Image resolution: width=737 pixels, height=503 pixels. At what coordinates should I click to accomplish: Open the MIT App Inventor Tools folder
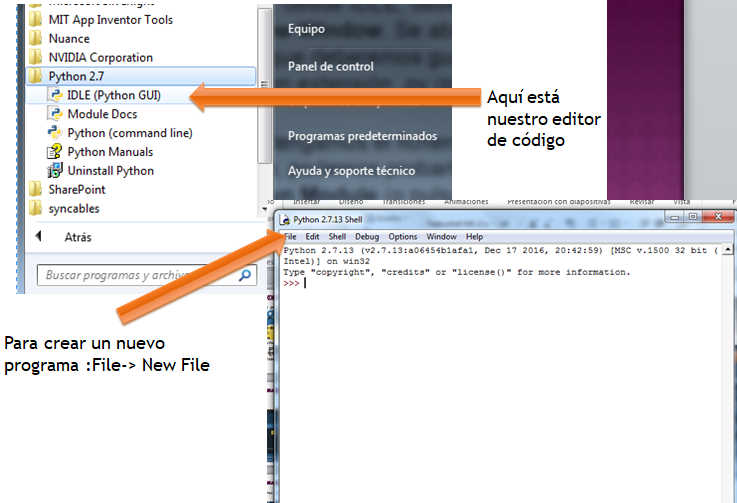(x=110, y=20)
